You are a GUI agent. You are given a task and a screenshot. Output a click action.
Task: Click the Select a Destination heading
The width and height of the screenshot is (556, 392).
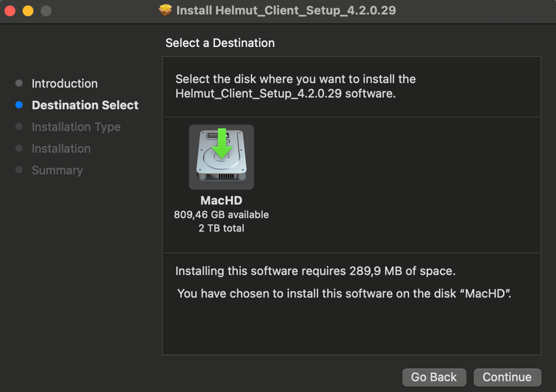click(220, 43)
